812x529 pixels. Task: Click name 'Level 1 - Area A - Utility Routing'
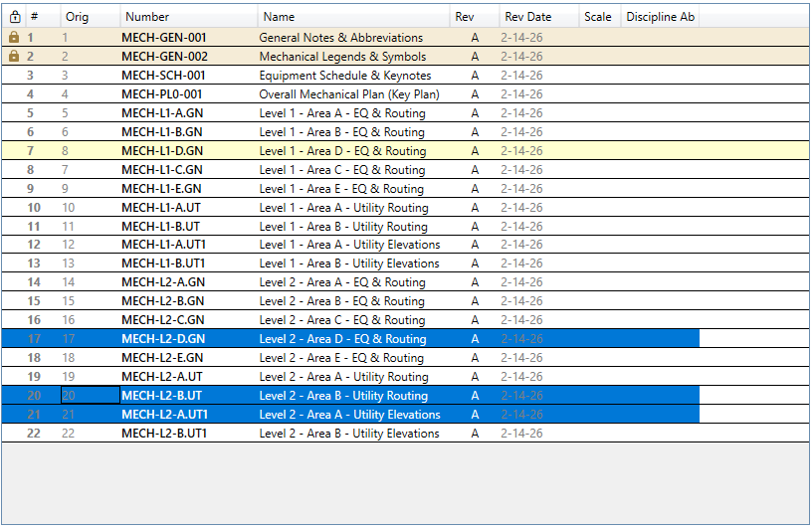[x=344, y=208]
